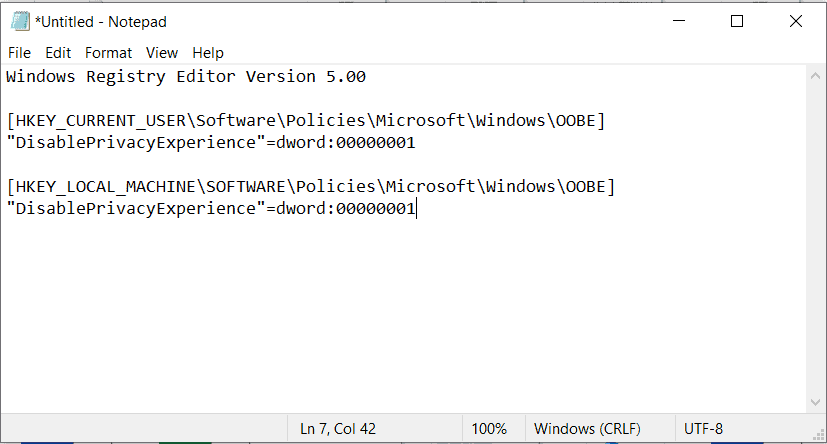Click the Notepad app icon in title bar
The image size is (827, 444).
(x=20, y=21)
